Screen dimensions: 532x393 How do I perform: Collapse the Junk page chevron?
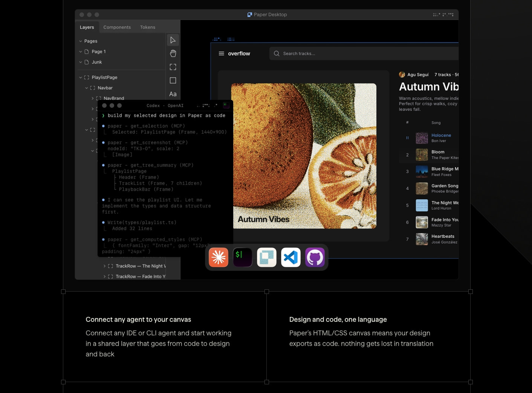81,62
